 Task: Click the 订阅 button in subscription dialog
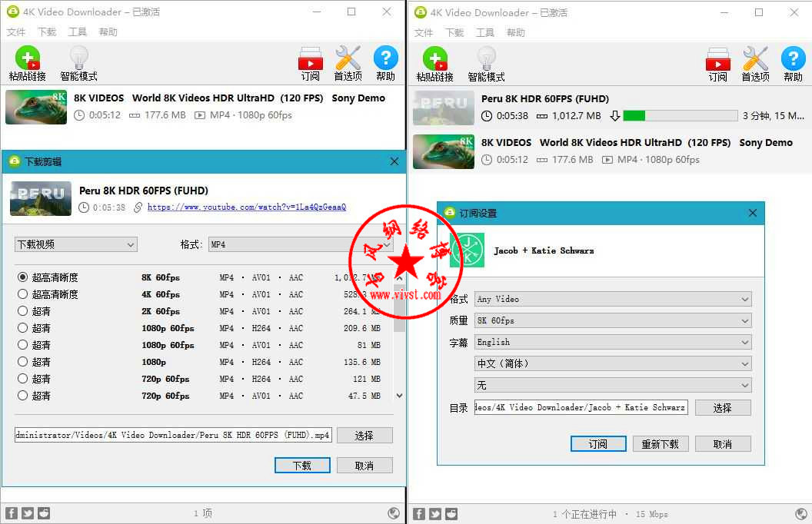click(x=598, y=444)
